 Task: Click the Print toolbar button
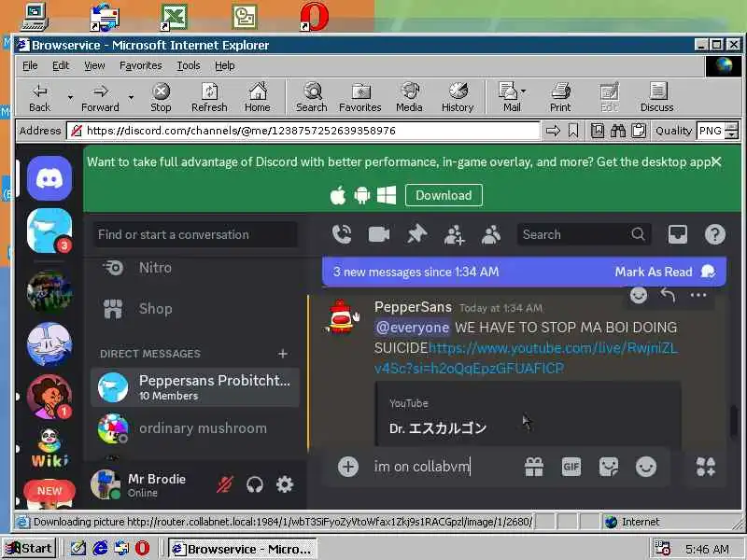click(x=560, y=98)
